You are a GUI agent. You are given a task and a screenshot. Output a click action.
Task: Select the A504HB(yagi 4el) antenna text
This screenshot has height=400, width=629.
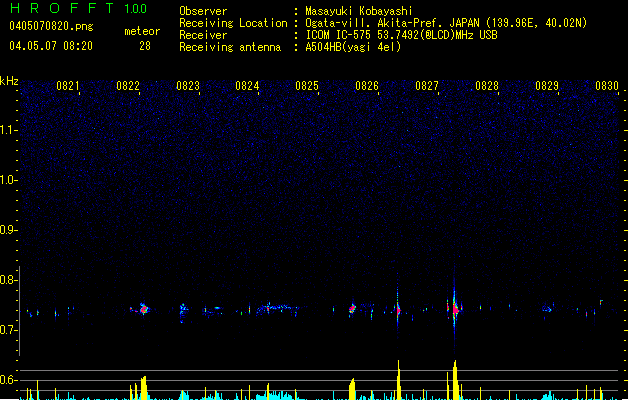[x=353, y=47]
